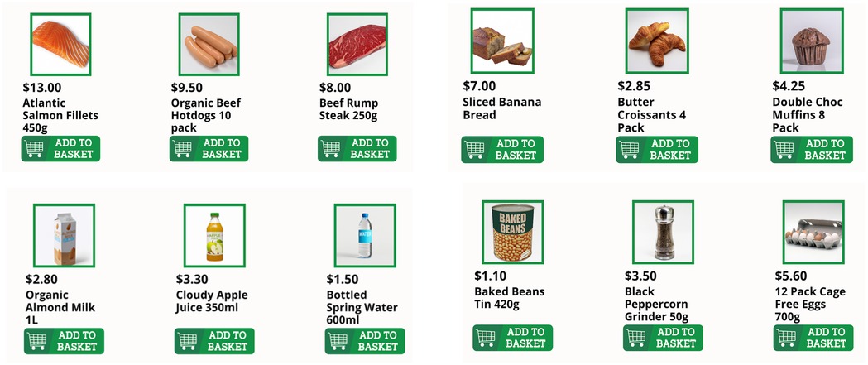Image resolution: width=868 pixels, height=365 pixels.
Task: Click the Organic Almond Milk carton image
Action: click(64, 235)
